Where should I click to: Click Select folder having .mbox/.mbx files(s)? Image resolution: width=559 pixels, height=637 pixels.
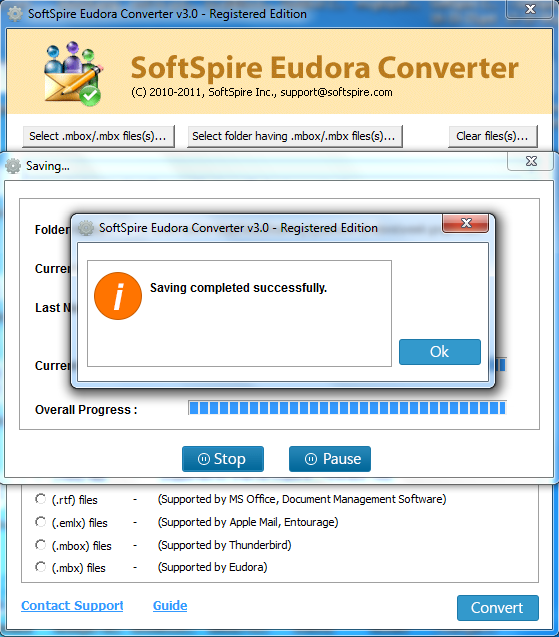295,136
